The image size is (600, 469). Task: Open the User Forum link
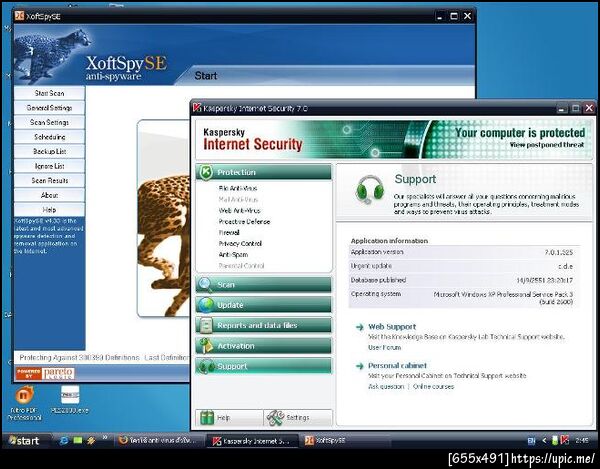tap(385, 347)
